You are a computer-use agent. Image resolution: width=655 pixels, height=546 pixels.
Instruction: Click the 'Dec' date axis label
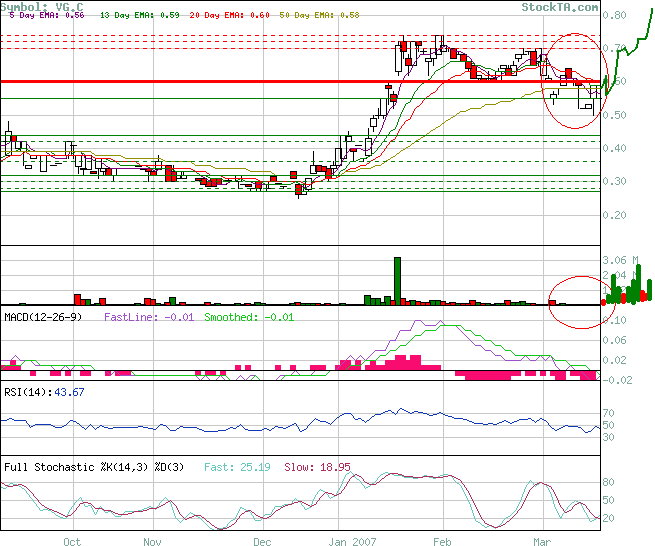pyautogui.click(x=262, y=542)
